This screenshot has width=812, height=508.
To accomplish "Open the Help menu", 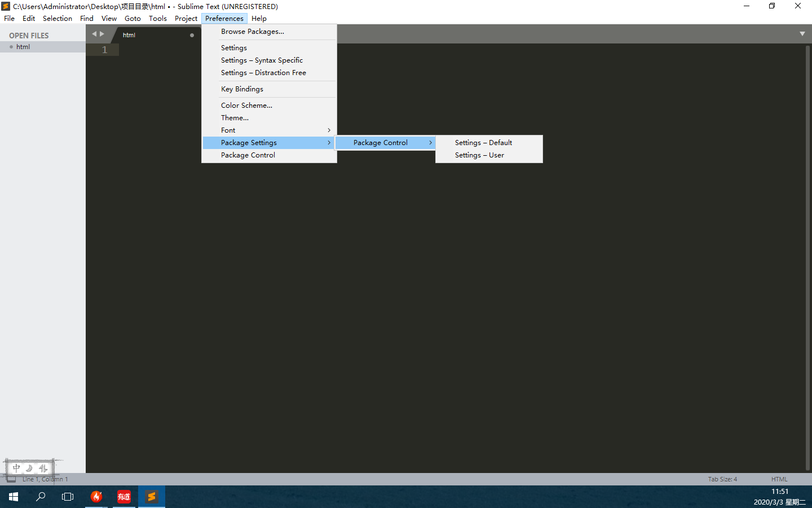I will [259, 18].
